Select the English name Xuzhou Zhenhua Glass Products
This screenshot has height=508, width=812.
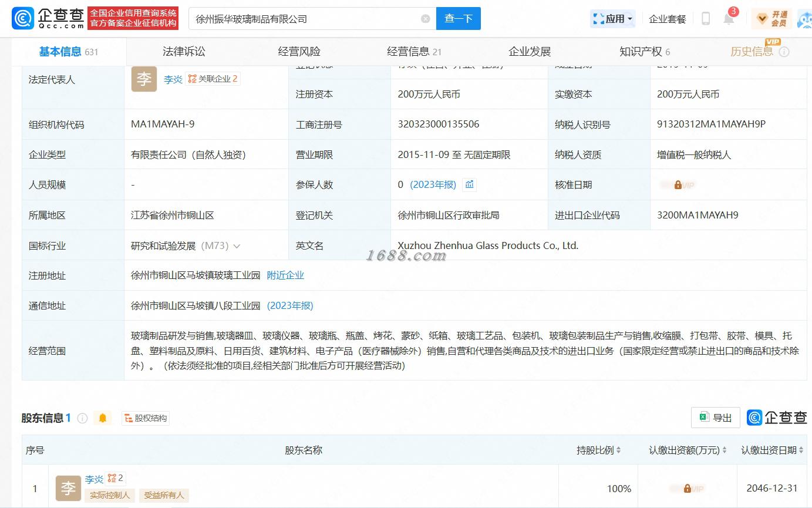tap(488, 245)
